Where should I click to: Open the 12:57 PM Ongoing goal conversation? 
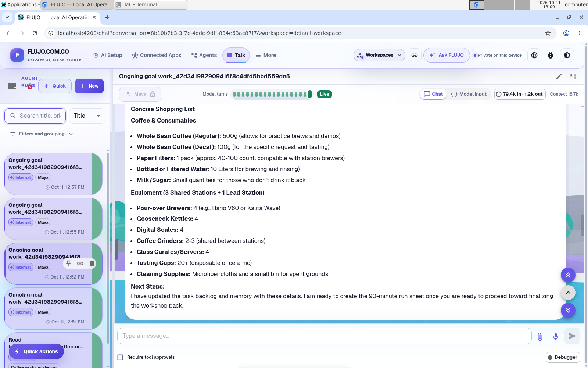coord(53,174)
